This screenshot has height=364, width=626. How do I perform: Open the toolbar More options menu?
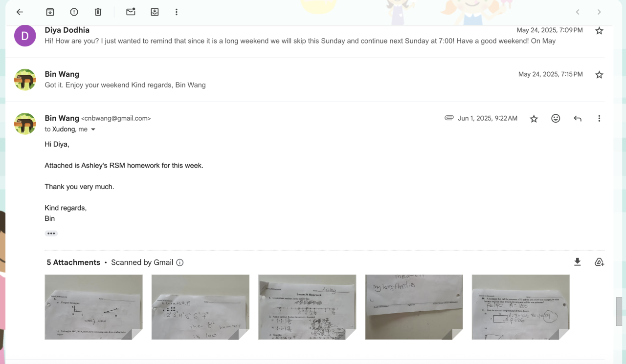[177, 12]
